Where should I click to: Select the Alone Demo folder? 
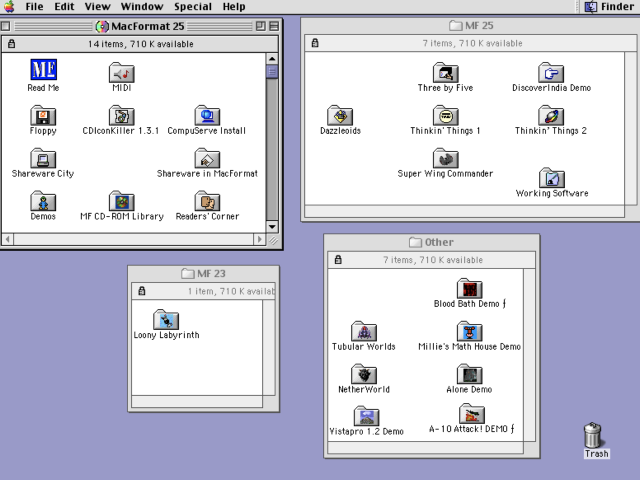point(469,374)
